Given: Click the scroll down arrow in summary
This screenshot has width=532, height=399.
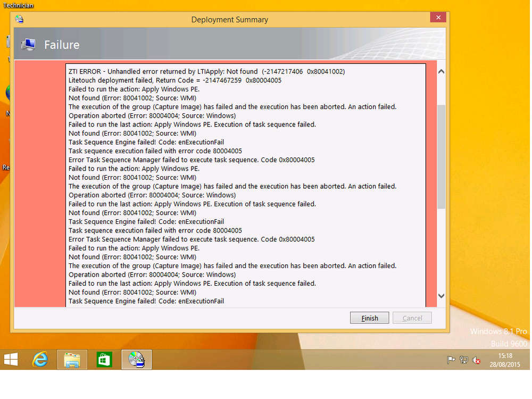Looking at the screenshot, I should pos(441,296).
